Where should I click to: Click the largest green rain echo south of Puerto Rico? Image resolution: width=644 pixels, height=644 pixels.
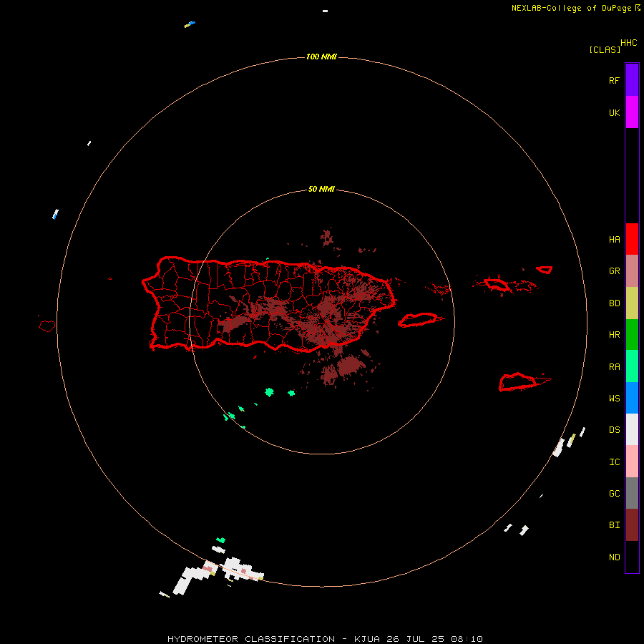point(270,392)
